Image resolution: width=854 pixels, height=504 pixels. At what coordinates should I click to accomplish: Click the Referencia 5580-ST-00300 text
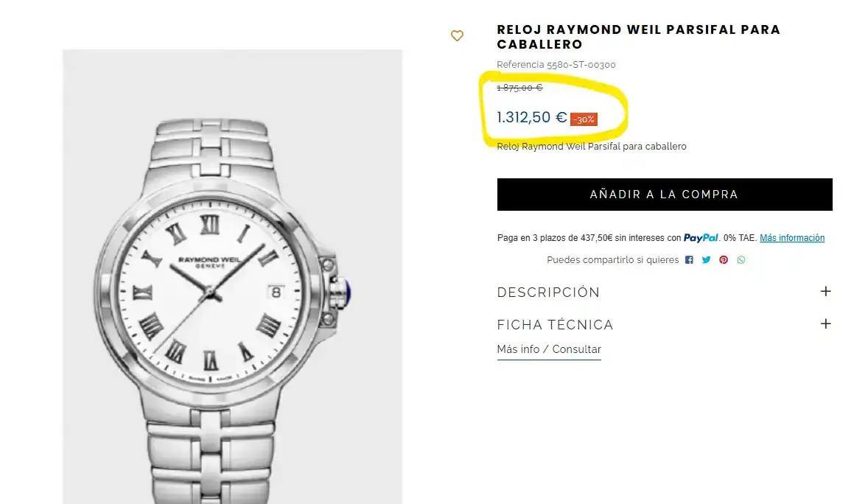tap(556, 65)
